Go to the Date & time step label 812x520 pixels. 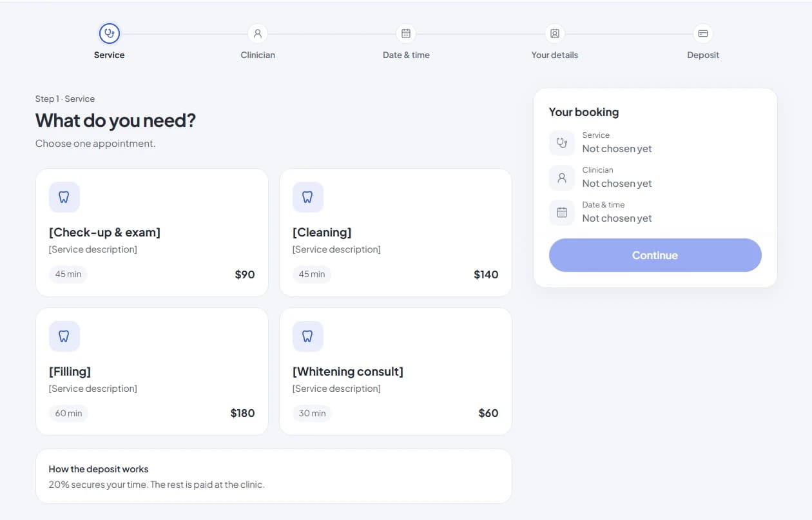[406, 55]
